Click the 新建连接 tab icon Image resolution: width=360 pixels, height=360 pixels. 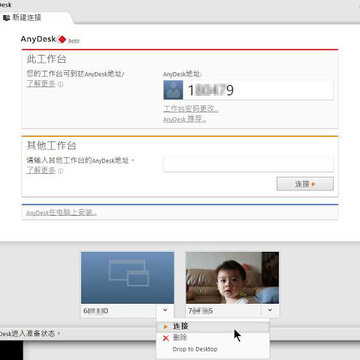(x=6, y=18)
